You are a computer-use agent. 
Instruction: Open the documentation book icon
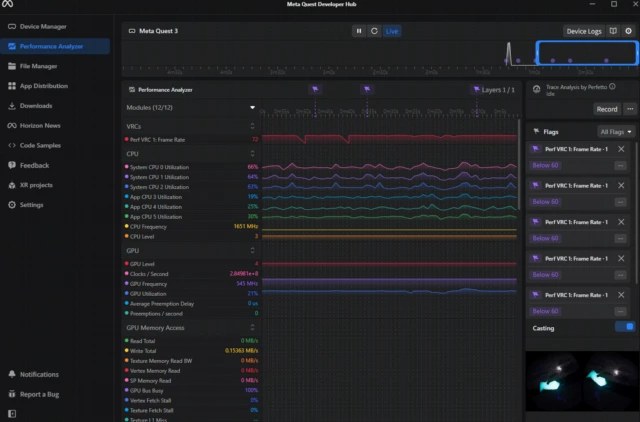coord(613,31)
